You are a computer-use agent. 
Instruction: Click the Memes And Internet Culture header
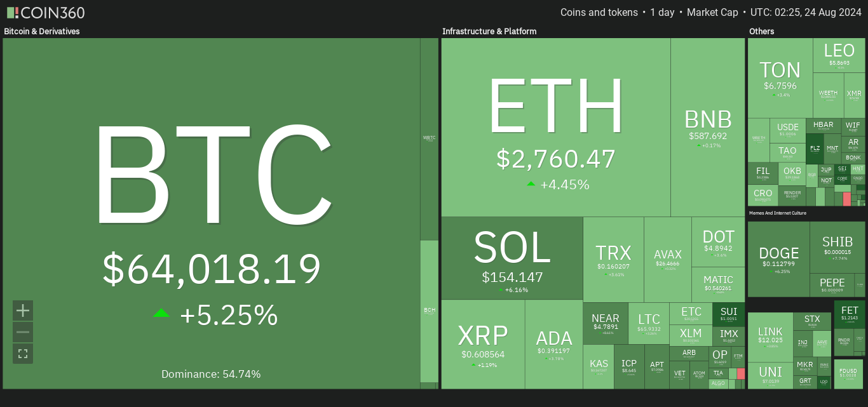(x=778, y=213)
